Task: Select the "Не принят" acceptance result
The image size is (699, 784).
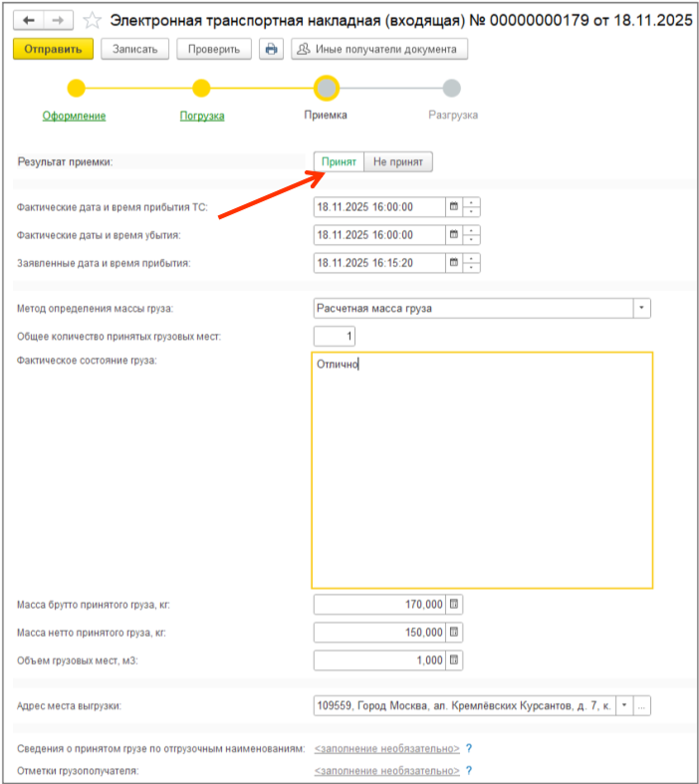Action: (x=398, y=161)
